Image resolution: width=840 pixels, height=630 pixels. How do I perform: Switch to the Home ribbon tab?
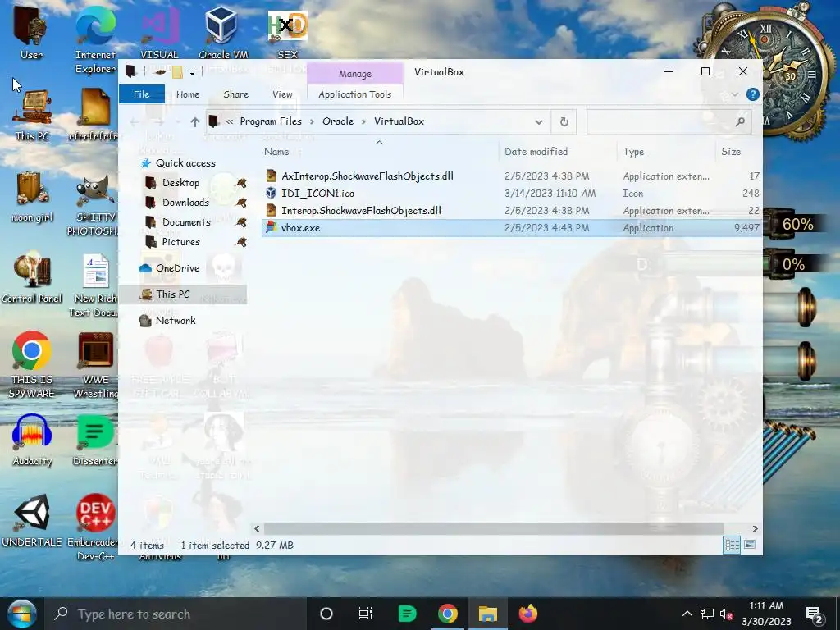point(188,94)
